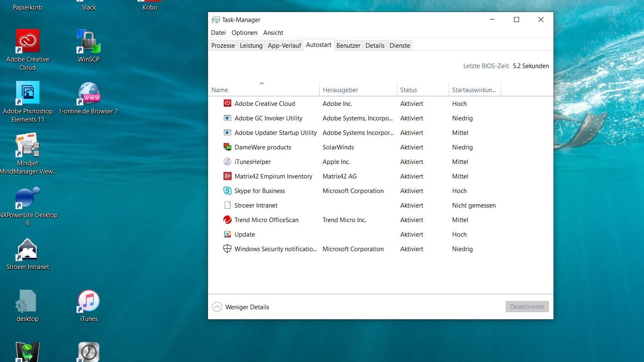The image size is (644, 362).
Task: Select the 'Trend Micro OfficeScan' name text
Action: (x=267, y=220)
